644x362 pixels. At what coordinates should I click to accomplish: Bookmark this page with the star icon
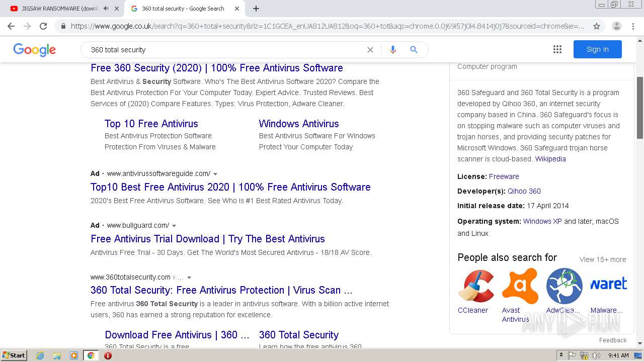point(597,26)
